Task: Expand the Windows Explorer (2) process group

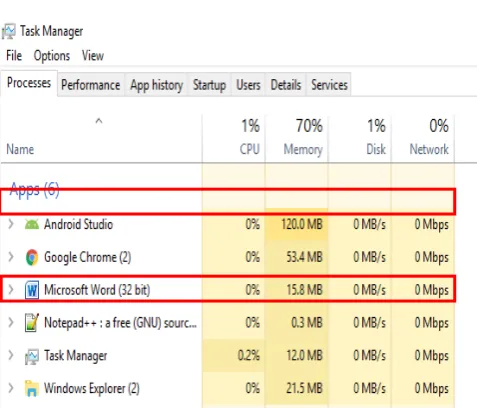Action: point(11,388)
